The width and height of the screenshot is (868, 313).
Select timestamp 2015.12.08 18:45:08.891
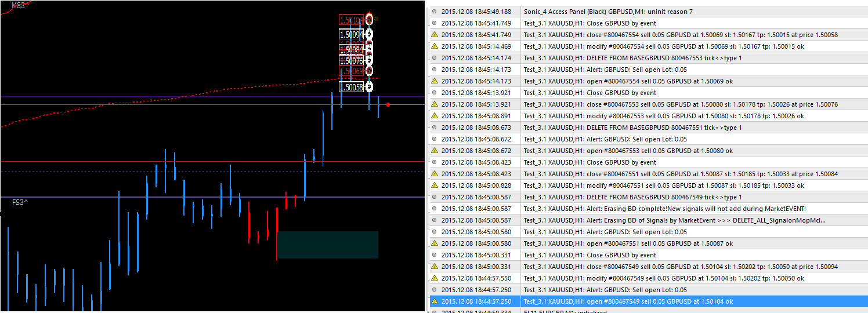pyautogui.click(x=476, y=116)
